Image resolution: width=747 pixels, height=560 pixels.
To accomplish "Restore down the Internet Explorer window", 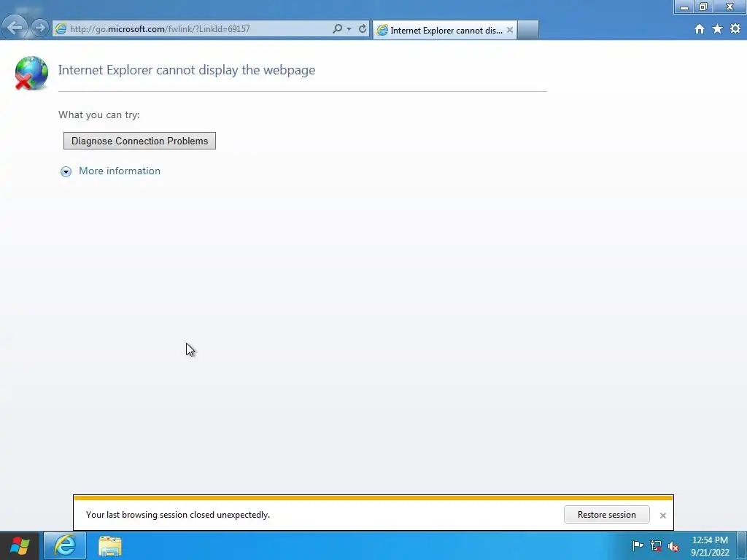I will coord(703,7).
